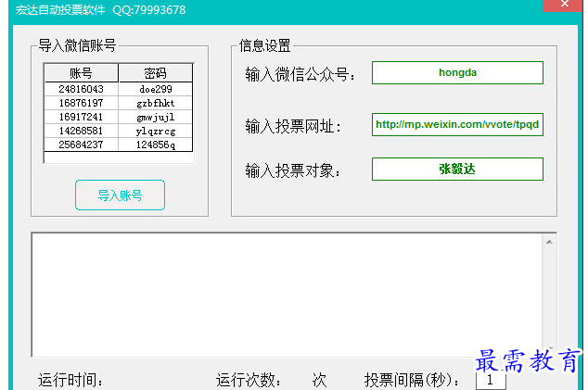588x390 pixels.
Task: Select password cell gmwjujl
Action: [x=155, y=117]
